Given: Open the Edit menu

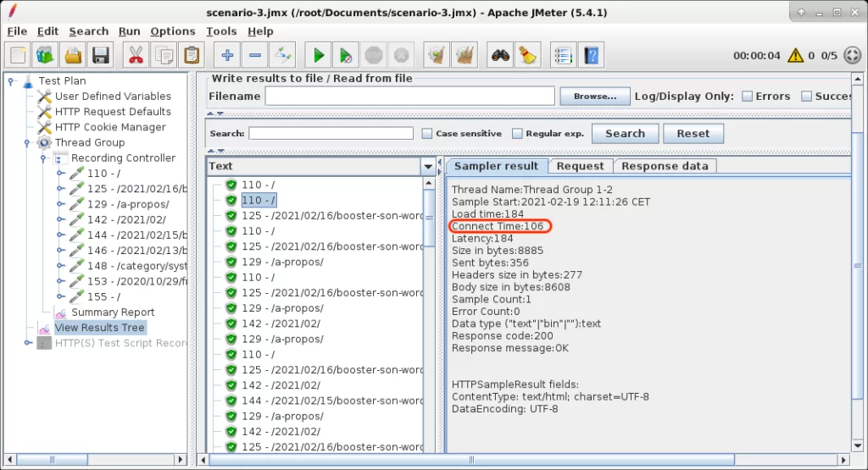Looking at the screenshot, I should [x=47, y=31].
